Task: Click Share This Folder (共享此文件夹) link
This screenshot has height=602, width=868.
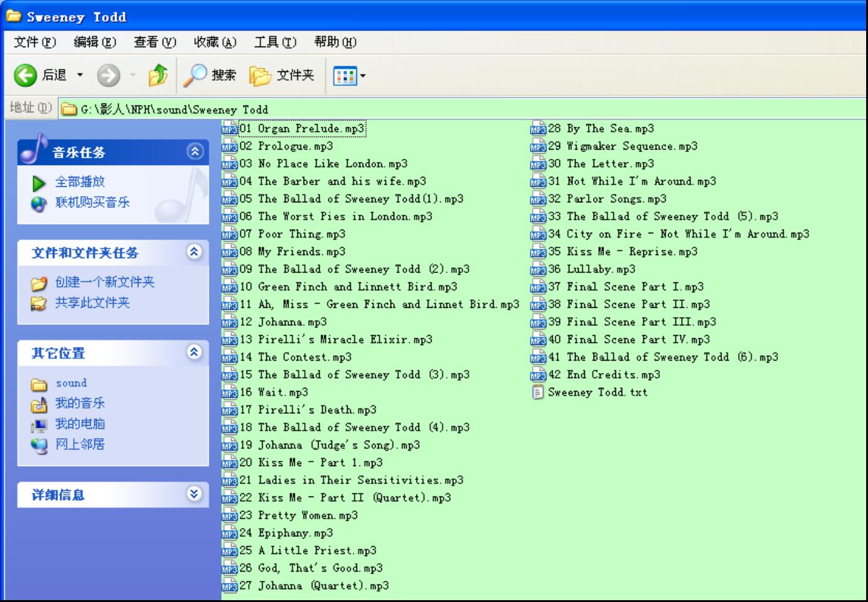Action: [93, 303]
